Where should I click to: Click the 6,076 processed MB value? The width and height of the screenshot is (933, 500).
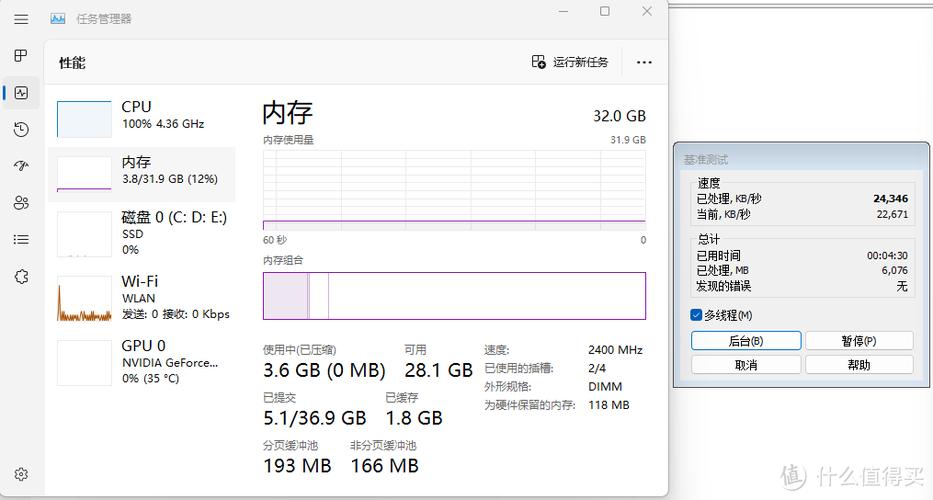(x=895, y=270)
